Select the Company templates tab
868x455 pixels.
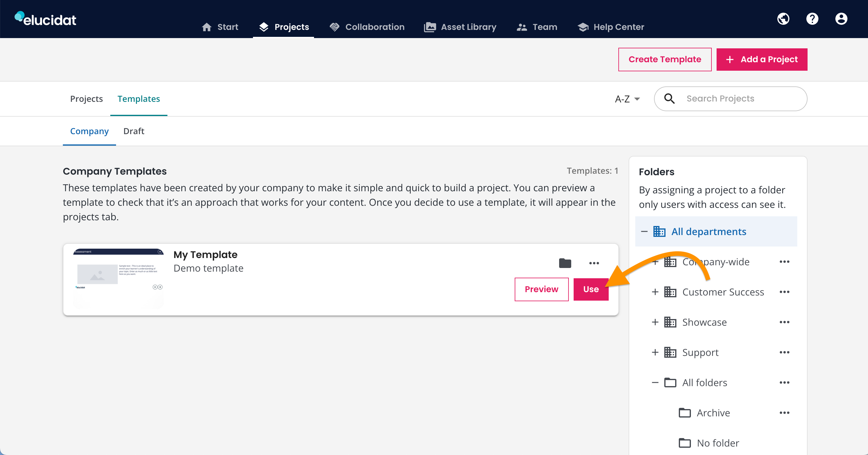(x=89, y=131)
